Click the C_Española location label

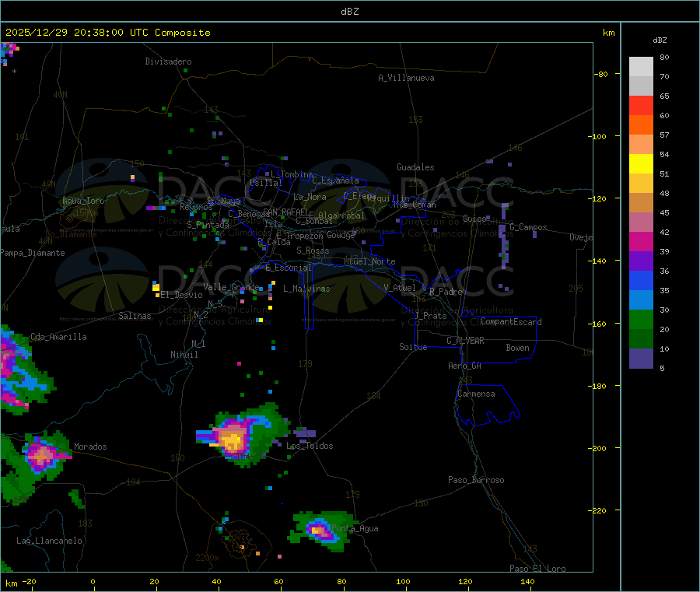pyautogui.click(x=335, y=180)
